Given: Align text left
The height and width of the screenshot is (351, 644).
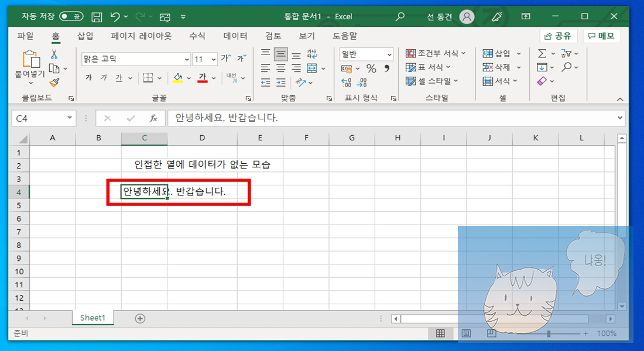Looking at the screenshot, I should coord(266,68).
